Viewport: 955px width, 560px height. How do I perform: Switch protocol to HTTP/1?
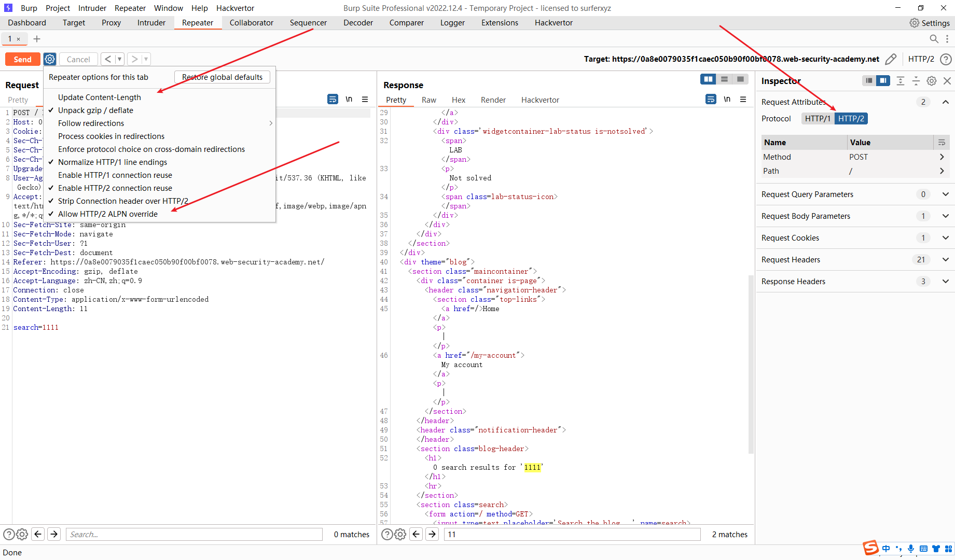[x=818, y=118]
